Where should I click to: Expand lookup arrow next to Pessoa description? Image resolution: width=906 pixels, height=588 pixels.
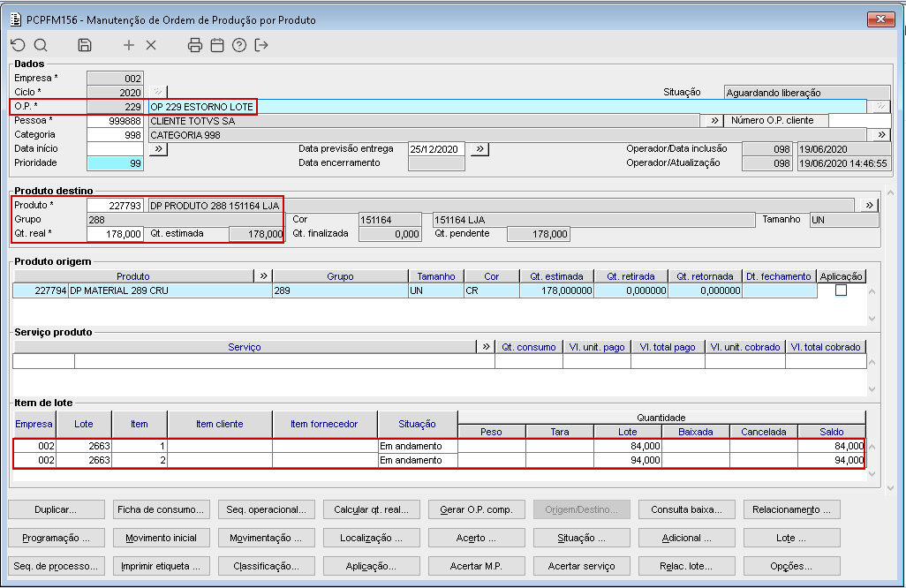pos(714,121)
